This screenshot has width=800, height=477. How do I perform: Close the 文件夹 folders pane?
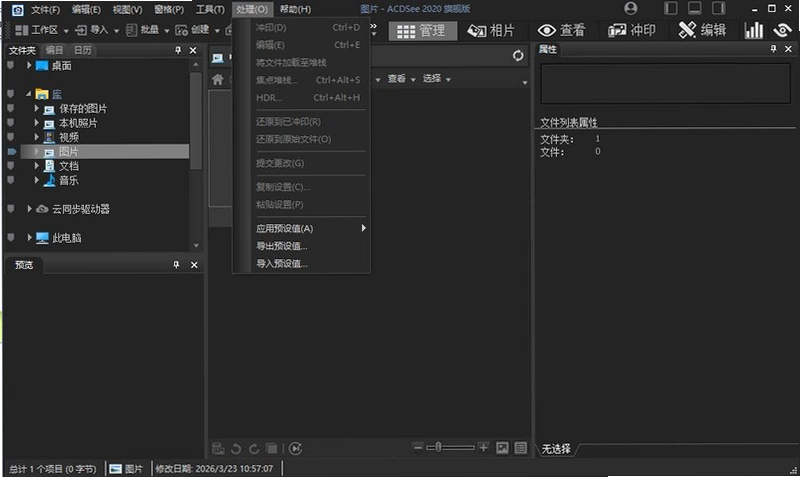coord(193,50)
